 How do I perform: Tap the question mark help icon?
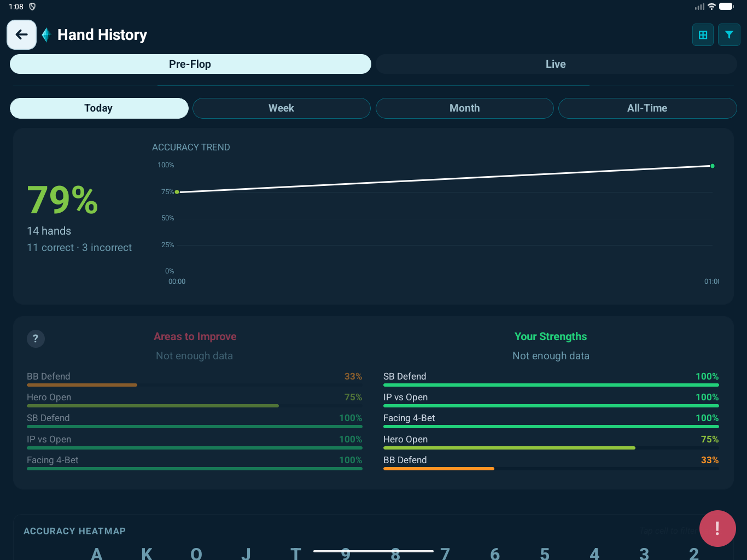(x=36, y=339)
